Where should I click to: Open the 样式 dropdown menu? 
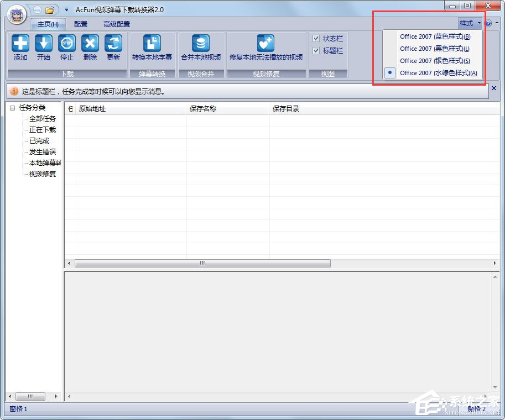click(x=470, y=23)
